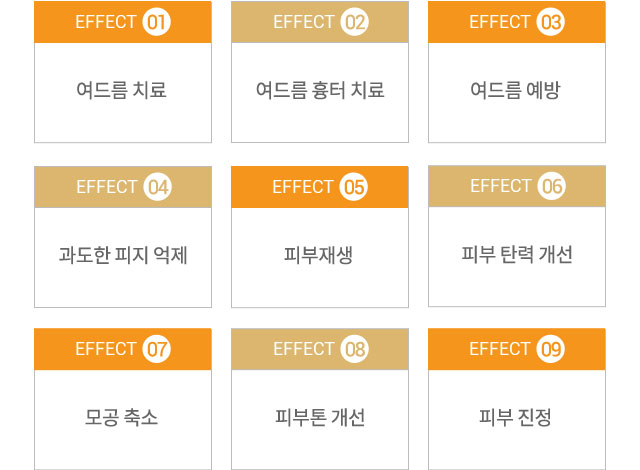Click the 05 number badge

coord(353,187)
